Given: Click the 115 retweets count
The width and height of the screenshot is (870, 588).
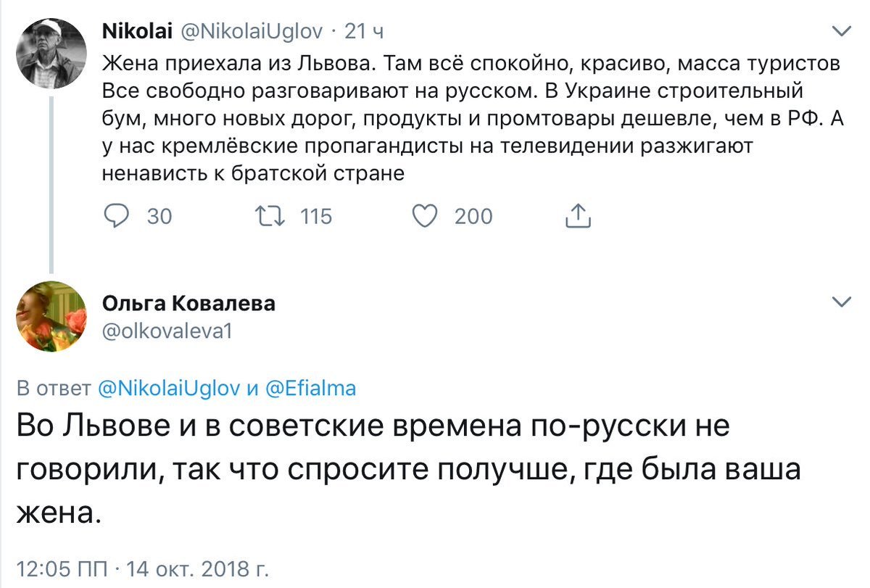Looking at the screenshot, I should (315, 216).
